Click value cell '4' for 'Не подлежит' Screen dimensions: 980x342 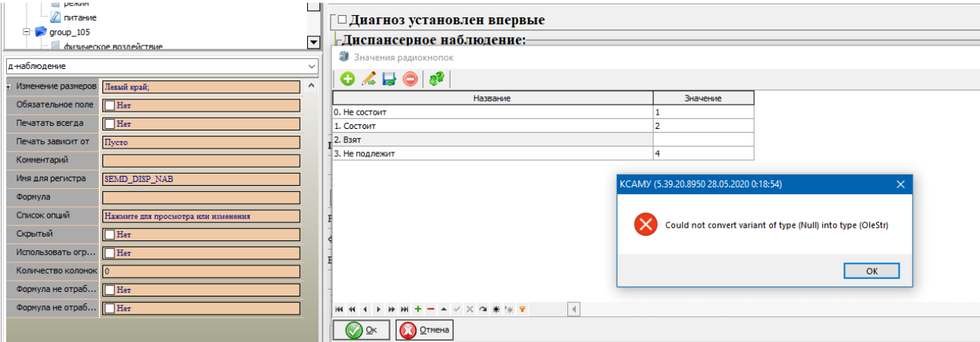[x=703, y=153]
